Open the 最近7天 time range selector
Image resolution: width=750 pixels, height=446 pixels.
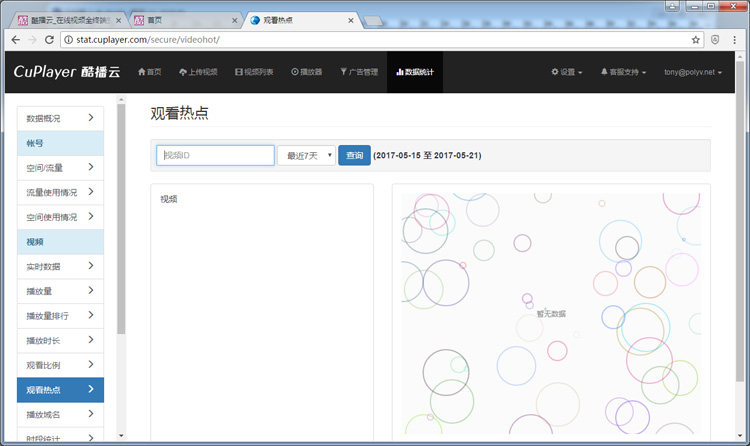tap(306, 155)
